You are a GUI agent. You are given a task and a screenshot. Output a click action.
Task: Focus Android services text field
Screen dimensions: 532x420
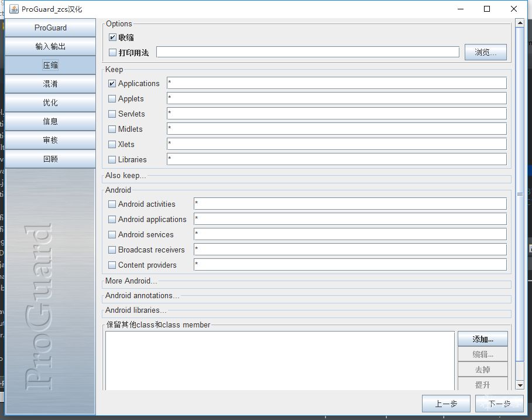[x=350, y=234]
